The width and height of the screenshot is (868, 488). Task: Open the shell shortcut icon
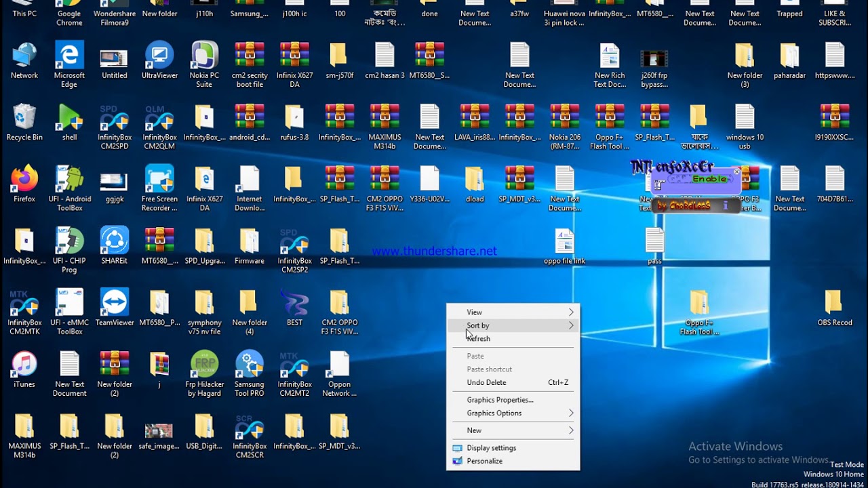tap(69, 117)
